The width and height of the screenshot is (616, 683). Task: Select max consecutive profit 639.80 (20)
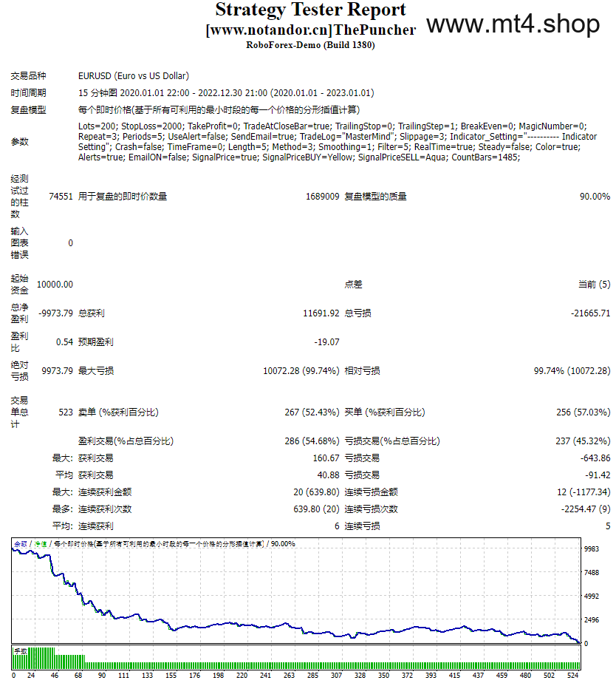[316, 509]
